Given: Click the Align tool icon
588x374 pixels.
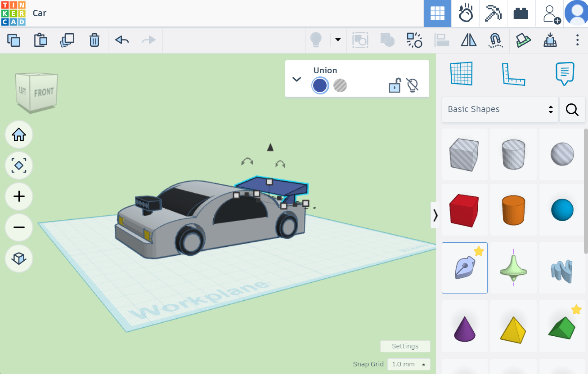Looking at the screenshot, I should (442, 40).
